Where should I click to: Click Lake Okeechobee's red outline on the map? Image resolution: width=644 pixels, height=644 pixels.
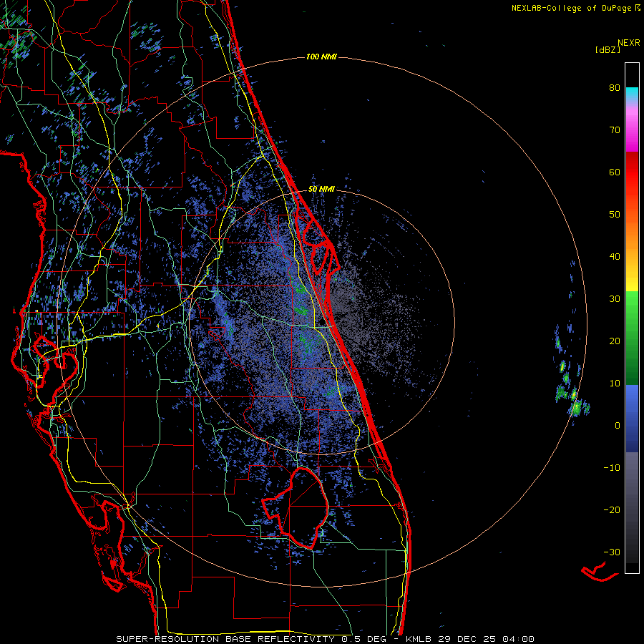tap(296, 508)
